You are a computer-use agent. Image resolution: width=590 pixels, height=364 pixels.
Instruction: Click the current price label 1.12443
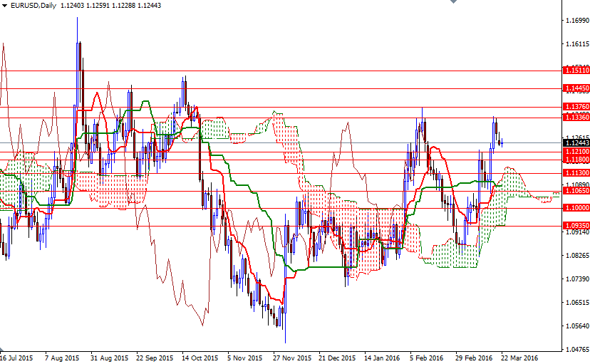[x=576, y=143]
